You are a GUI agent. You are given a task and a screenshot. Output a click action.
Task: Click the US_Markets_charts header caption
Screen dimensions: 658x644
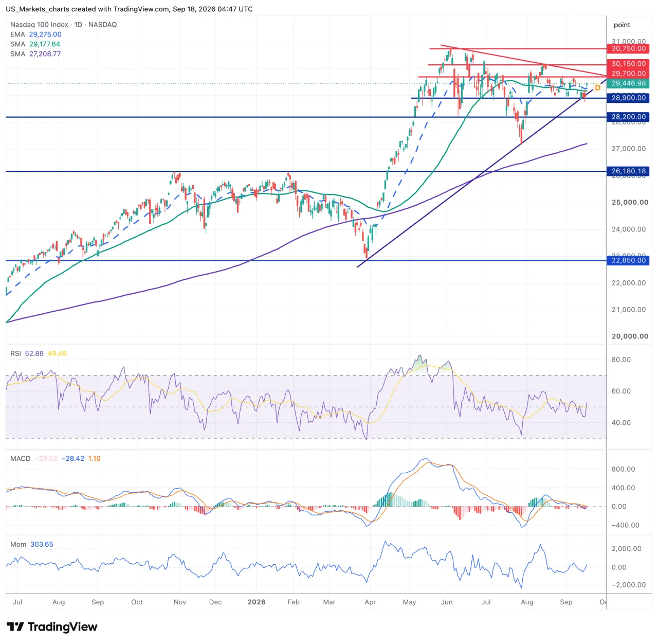[x=129, y=9]
